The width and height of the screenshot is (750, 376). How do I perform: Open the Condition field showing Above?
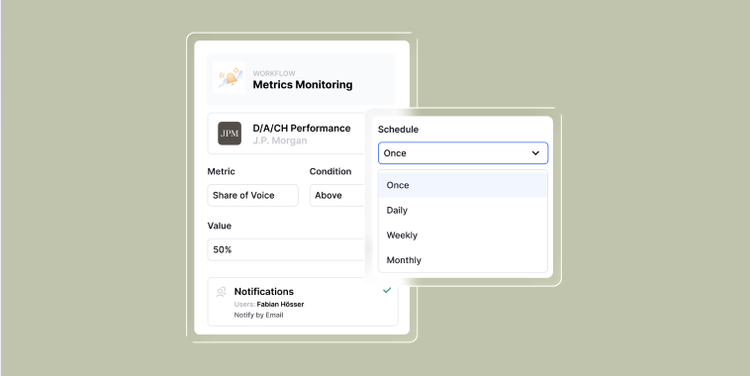tap(337, 195)
